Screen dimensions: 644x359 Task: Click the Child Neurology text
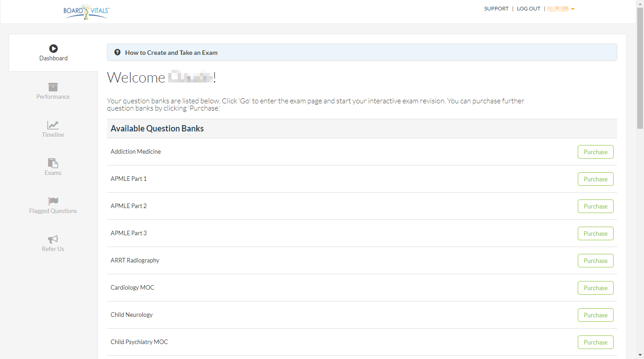pyautogui.click(x=132, y=315)
